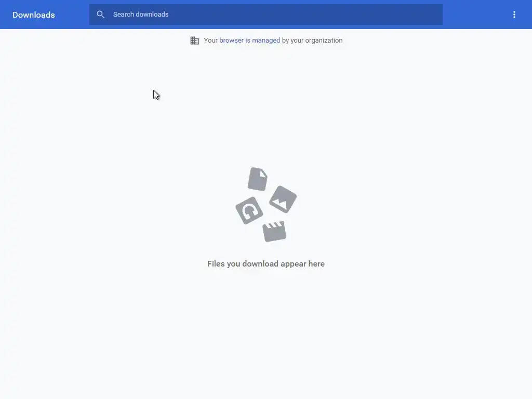The image size is (532, 399).
Task: Click the word "organization" in the managed notice
Action: pos(324,41)
